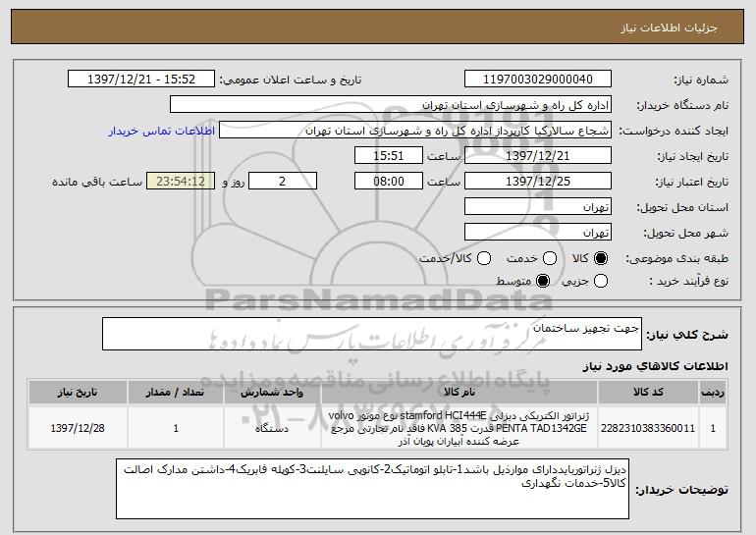756x535 pixels.
Task: Click the واحد شمارش column header
Action: tap(272, 393)
